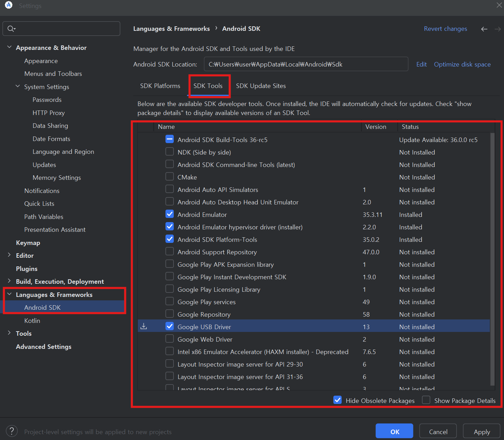
Task: Click version 35.3.11 cell
Action: (372, 215)
